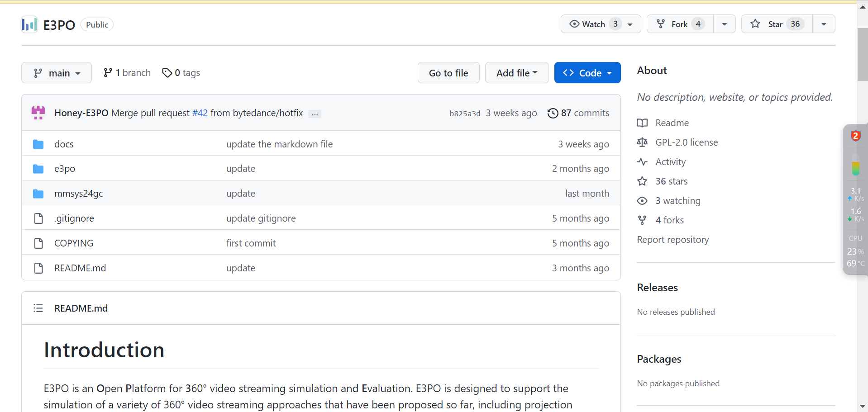Open the .gitignore file
The image size is (868, 412).
coord(74,218)
